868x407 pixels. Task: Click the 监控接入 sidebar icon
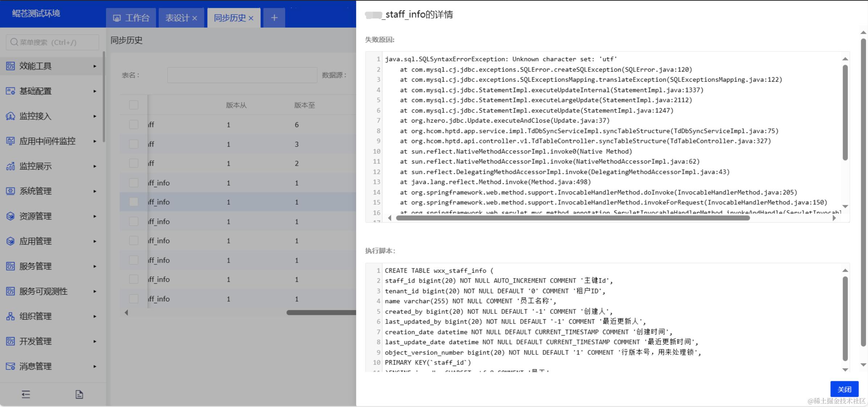pyautogui.click(x=10, y=116)
